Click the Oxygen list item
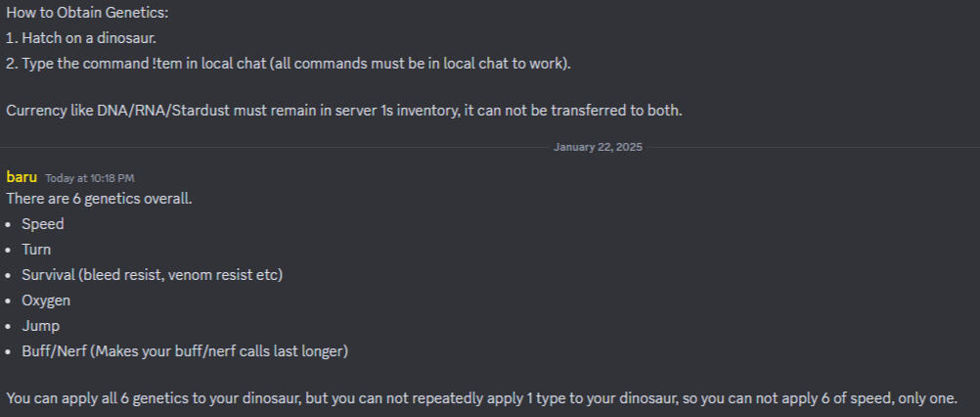The height and width of the screenshot is (417, 980). (46, 301)
